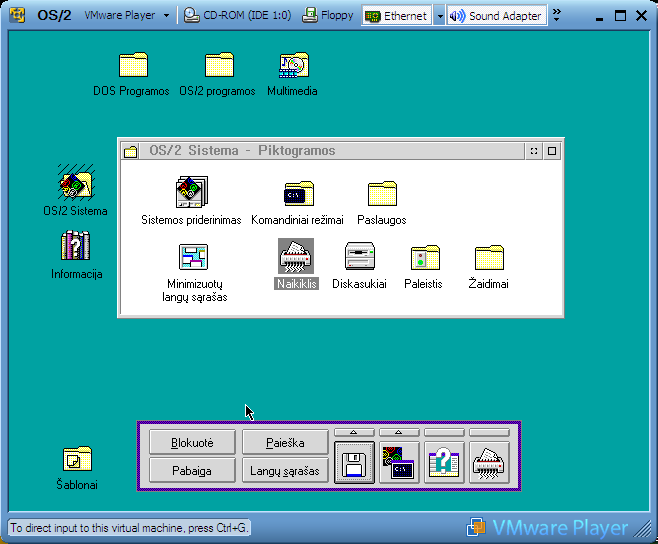Click the CD-ROM (IDE 1:0) device button

(x=238, y=16)
